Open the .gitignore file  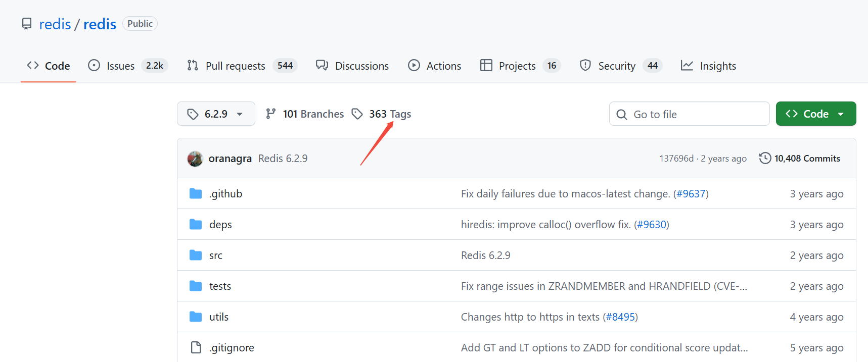[232, 348]
